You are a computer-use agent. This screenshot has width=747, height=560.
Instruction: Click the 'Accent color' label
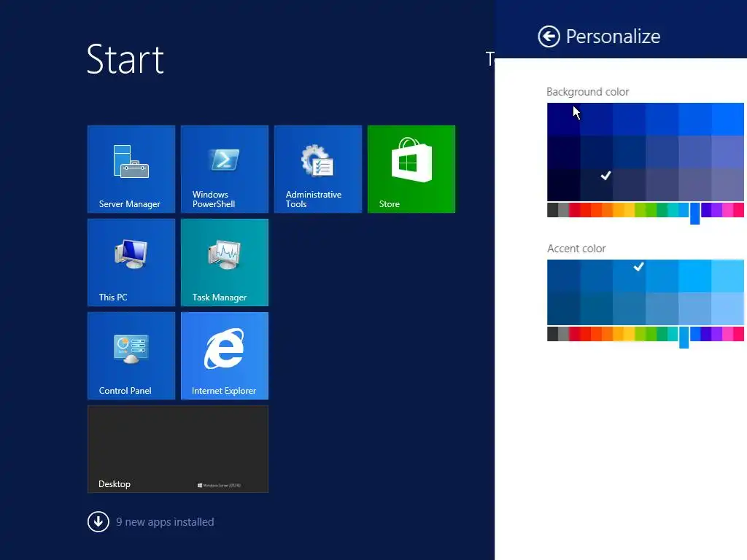[x=576, y=249]
